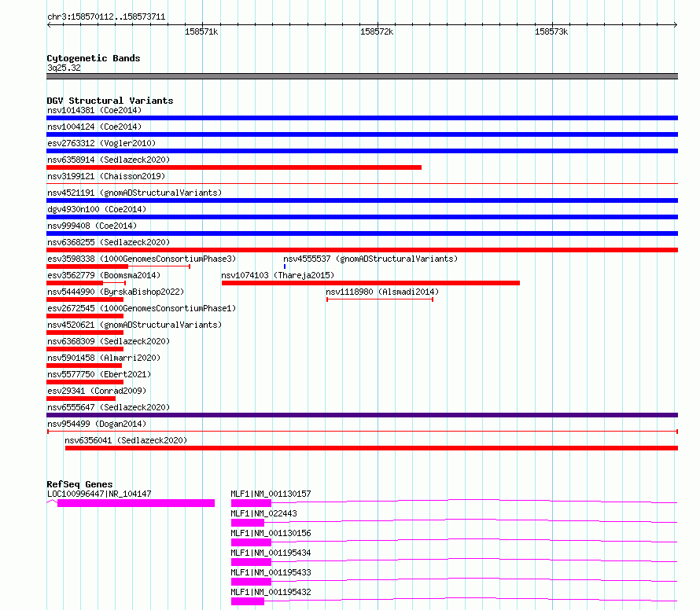Click the right arrow end of the ruler
The height and width of the screenshot is (610, 700).
pos(676,25)
